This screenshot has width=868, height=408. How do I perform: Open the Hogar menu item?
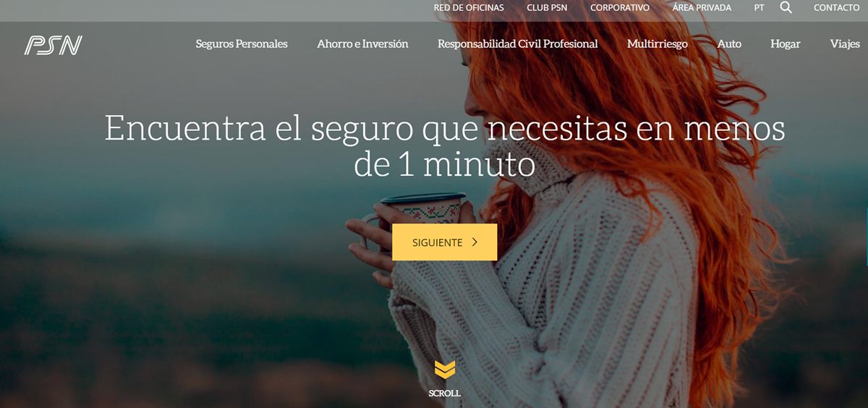[x=786, y=44]
